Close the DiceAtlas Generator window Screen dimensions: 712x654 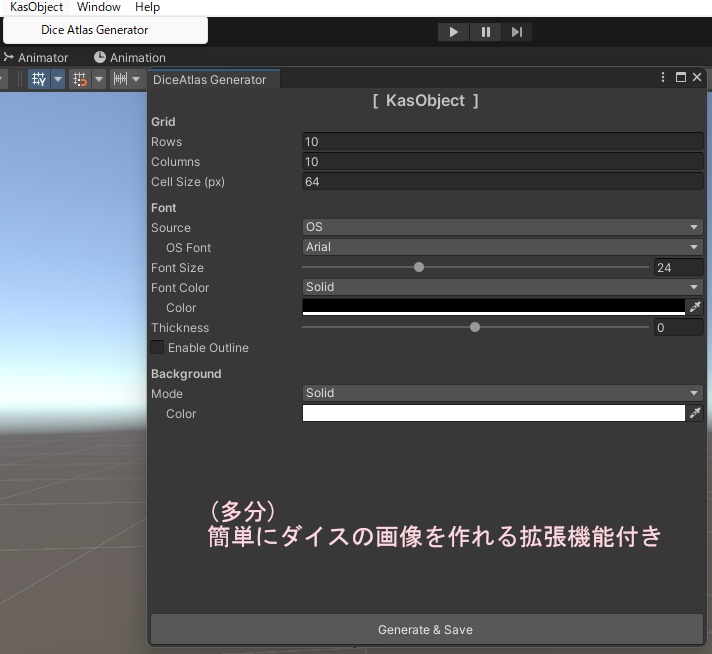697,77
